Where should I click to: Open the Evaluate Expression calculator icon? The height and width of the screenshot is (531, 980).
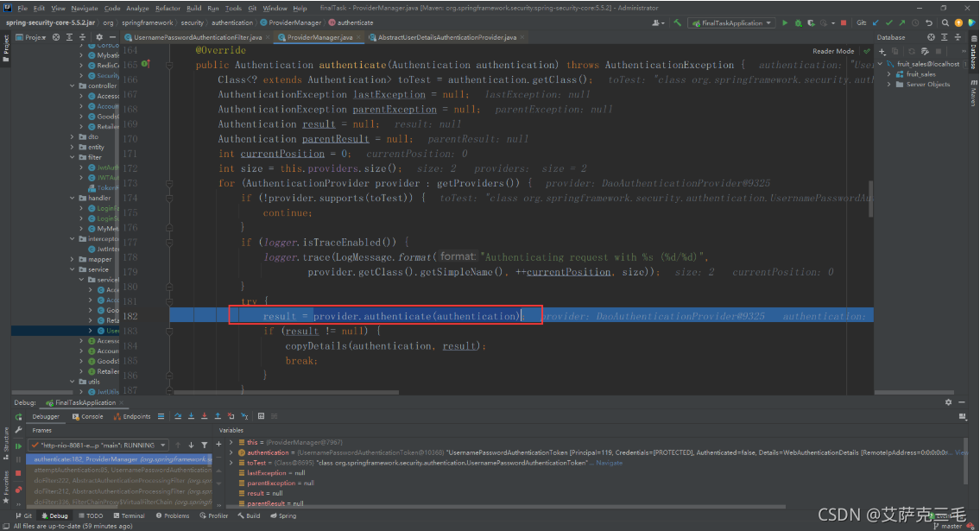click(262, 416)
